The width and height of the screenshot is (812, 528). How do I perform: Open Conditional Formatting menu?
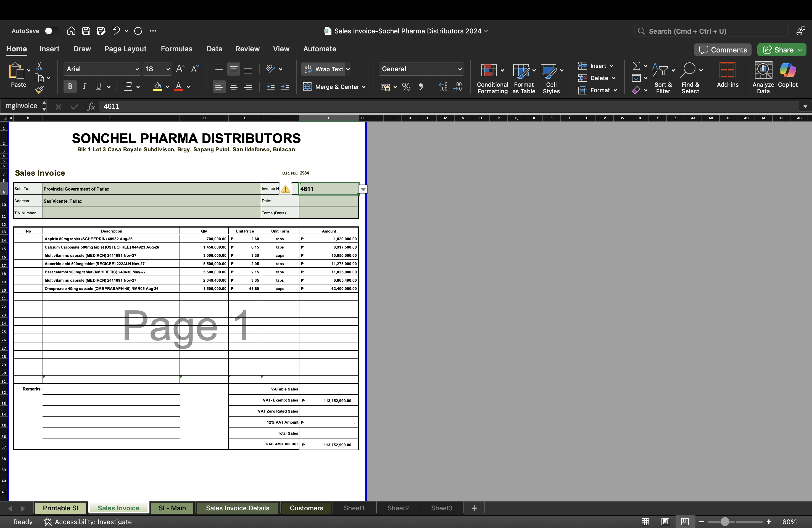[492, 78]
